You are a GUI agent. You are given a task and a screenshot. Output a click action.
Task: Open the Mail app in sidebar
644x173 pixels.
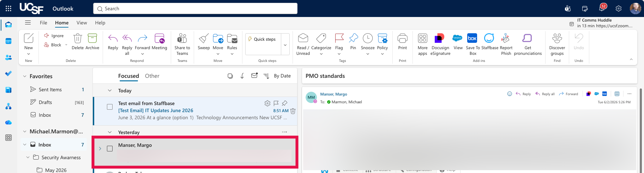pos(8,25)
